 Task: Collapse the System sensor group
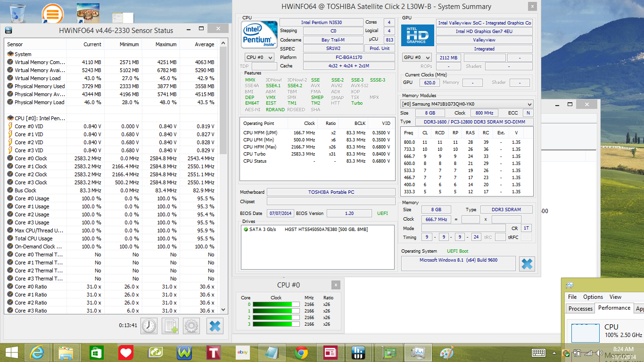[10, 54]
